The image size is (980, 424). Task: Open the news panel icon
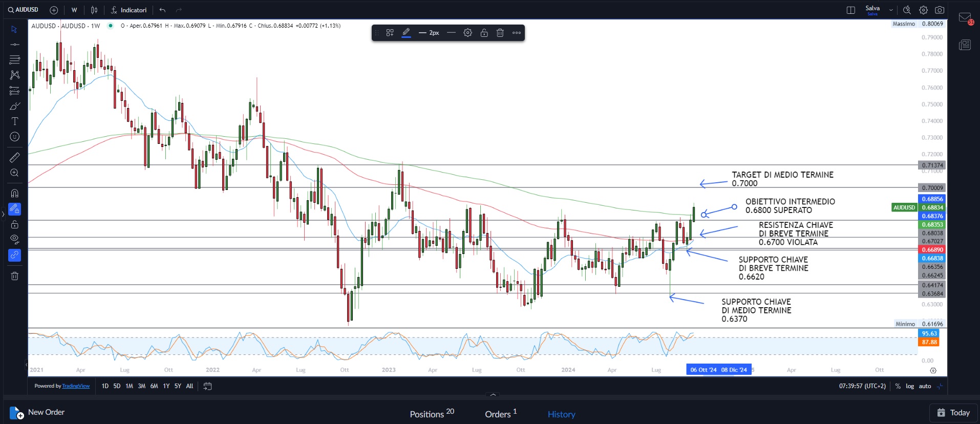[965, 45]
